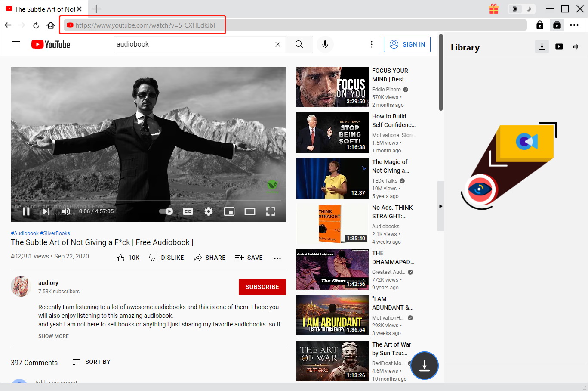Click the gift promotion icon
The height and width of the screenshot is (391, 588).
493,9
